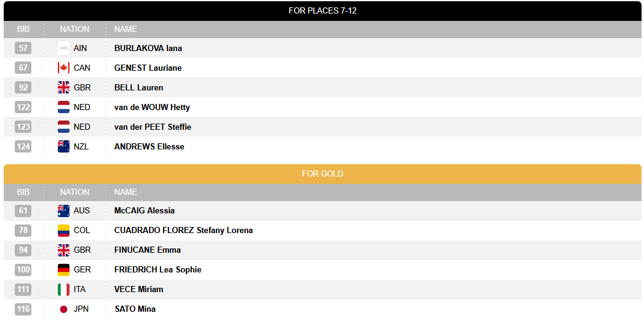644x321 pixels.
Task: Click the Colombia flag icon
Action: tap(63, 230)
